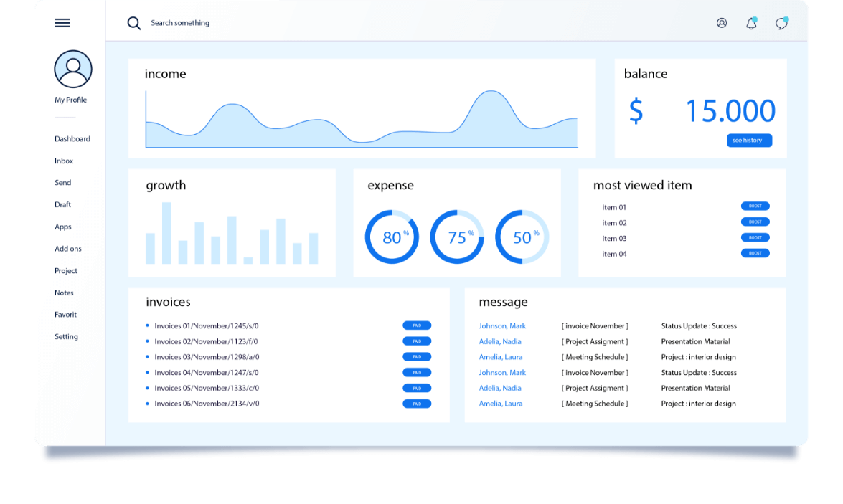This screenshot has height=504, width=843.
Task: Click the BOOST button for item 03
Action: pos(755,237)
